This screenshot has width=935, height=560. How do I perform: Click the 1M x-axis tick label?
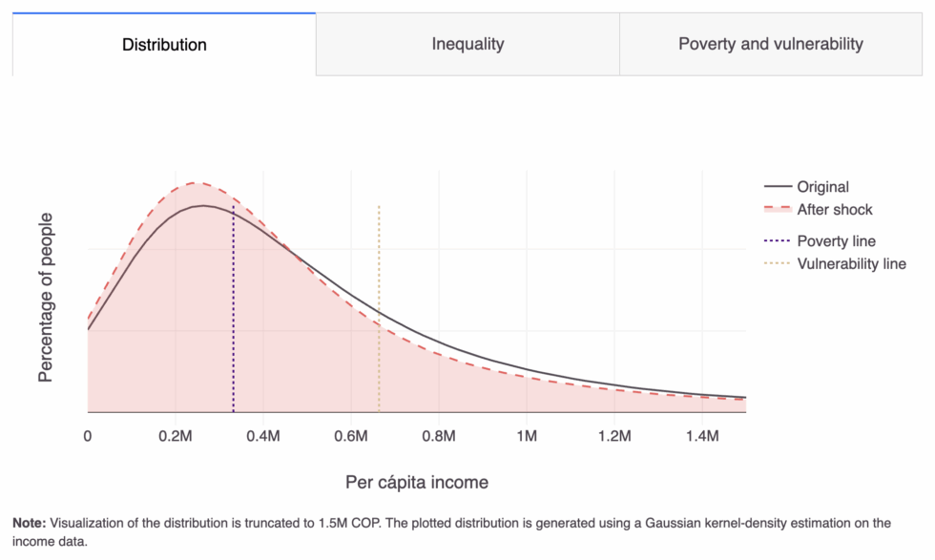click(527, 437)
